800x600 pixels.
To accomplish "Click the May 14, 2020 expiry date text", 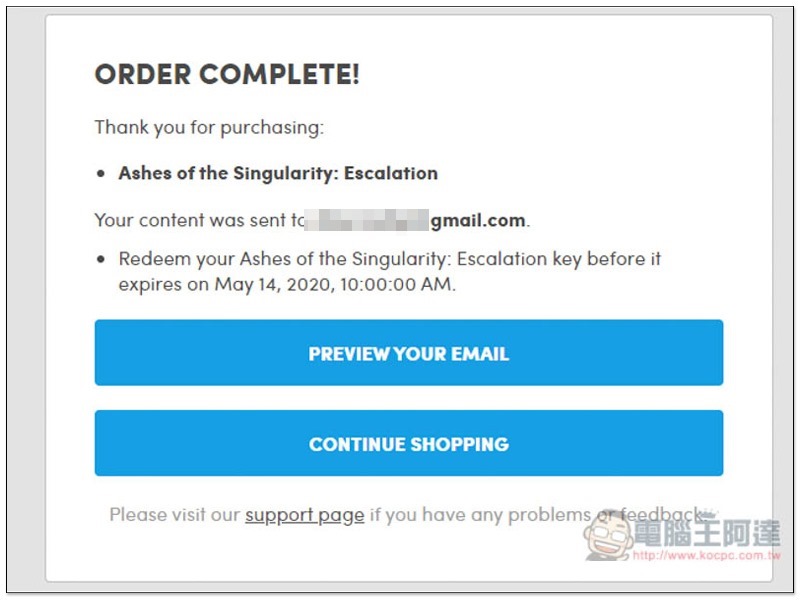I will pos(274,284).
